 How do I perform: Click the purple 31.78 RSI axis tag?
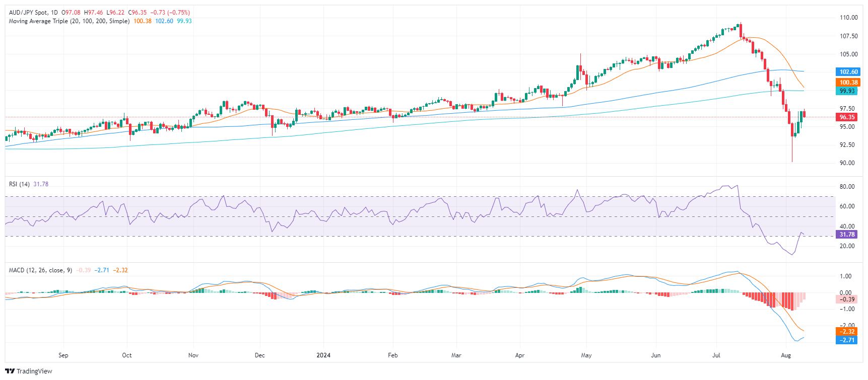click(846, 235)
